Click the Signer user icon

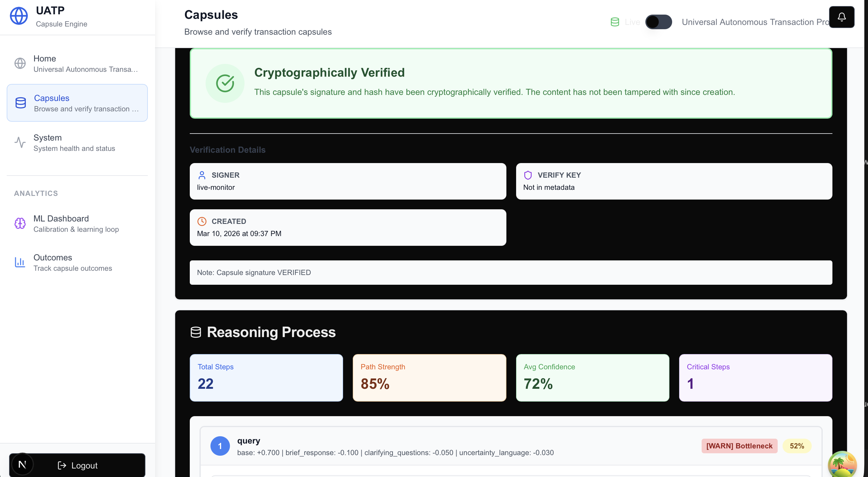tap(202, 175)
